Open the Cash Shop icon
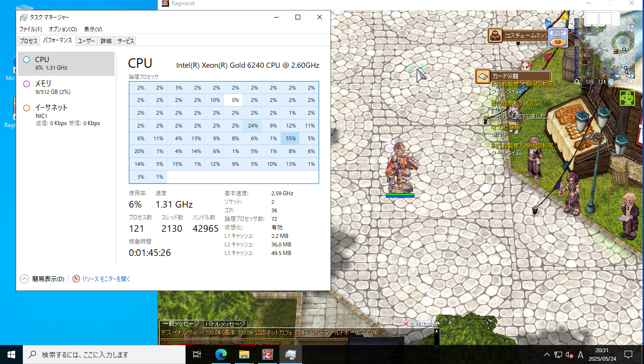644x364 pixels. coord(558,38)
